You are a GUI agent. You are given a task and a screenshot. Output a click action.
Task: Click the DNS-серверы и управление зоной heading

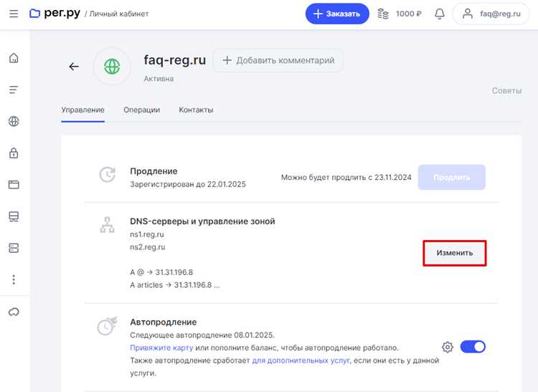pyautogui.click(x=202, y=221)
